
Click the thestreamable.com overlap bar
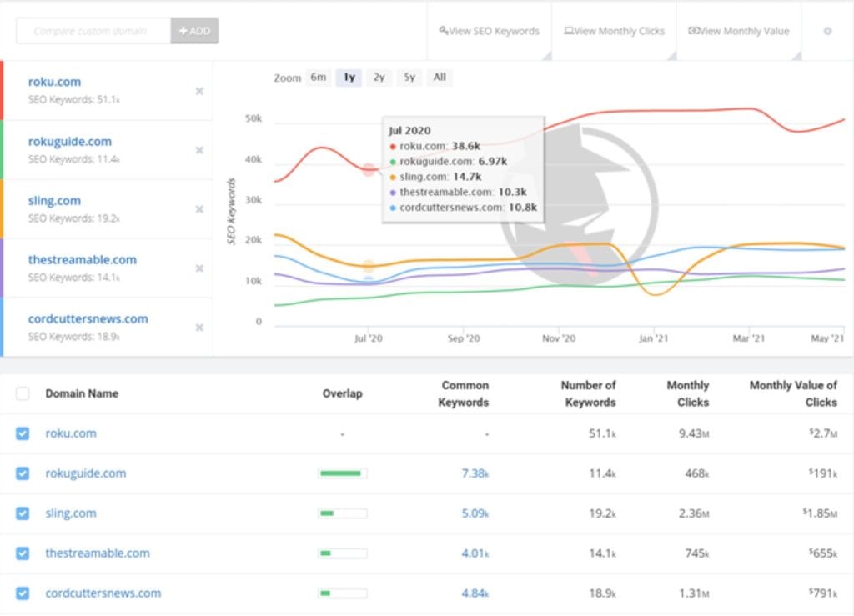pyautogui.click(x=343, y=553)
